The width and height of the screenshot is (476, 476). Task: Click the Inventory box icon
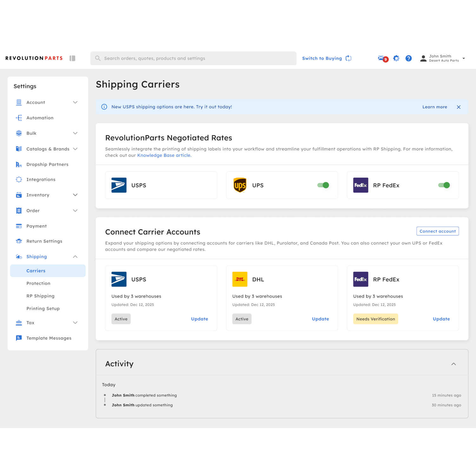tap(19, 195)
